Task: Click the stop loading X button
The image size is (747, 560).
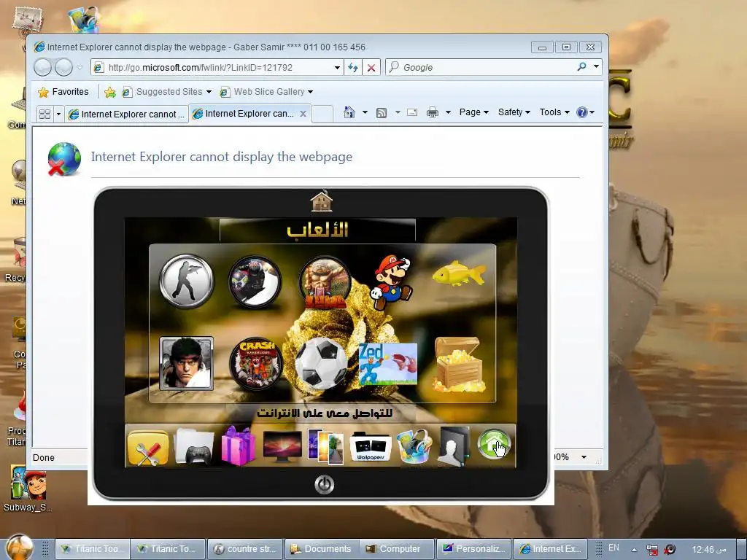Action: tap(371, 68)
